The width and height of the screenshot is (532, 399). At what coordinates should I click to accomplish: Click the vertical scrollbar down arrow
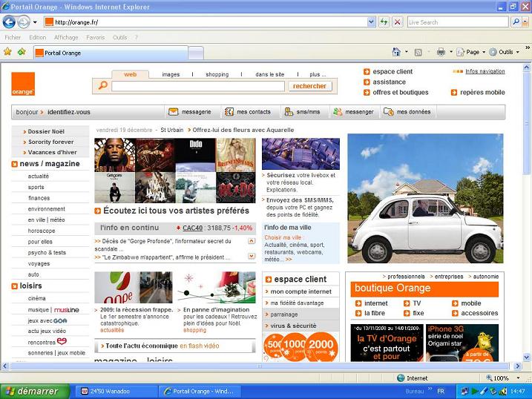[526, 357]
